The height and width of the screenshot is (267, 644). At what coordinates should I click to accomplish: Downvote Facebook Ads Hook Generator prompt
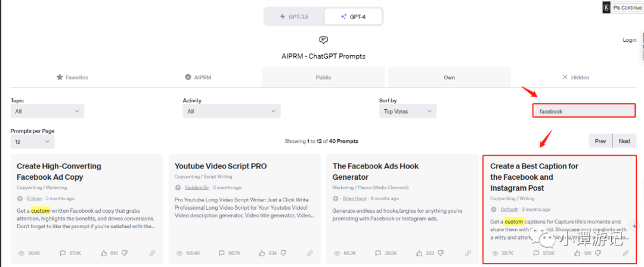point(440,253)
